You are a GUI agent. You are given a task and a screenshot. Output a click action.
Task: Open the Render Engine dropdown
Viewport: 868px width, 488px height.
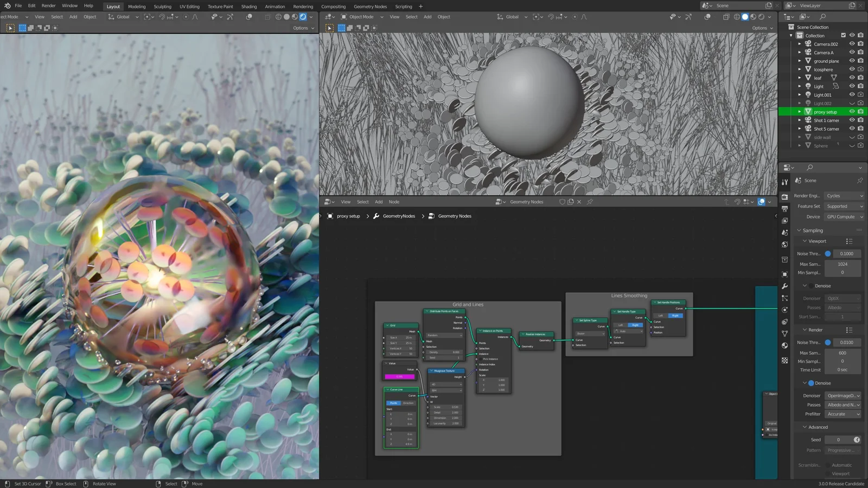click(844, 196)
